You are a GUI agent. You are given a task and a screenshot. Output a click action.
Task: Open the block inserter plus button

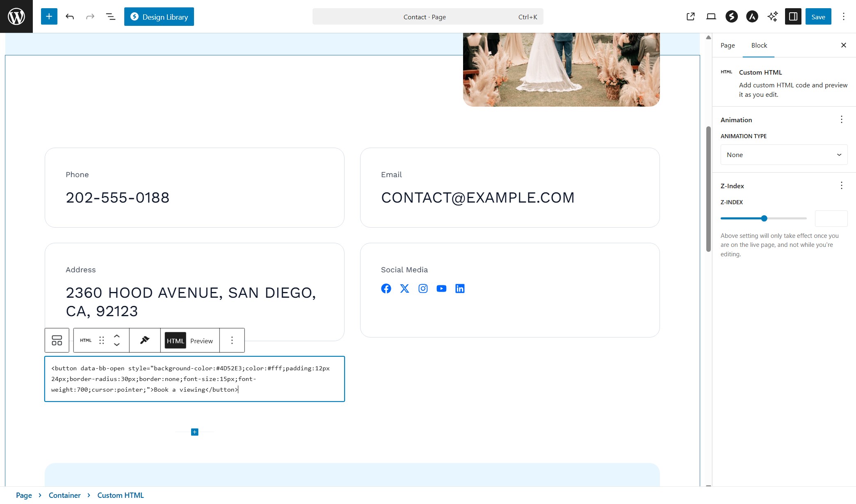click(49, 16)
